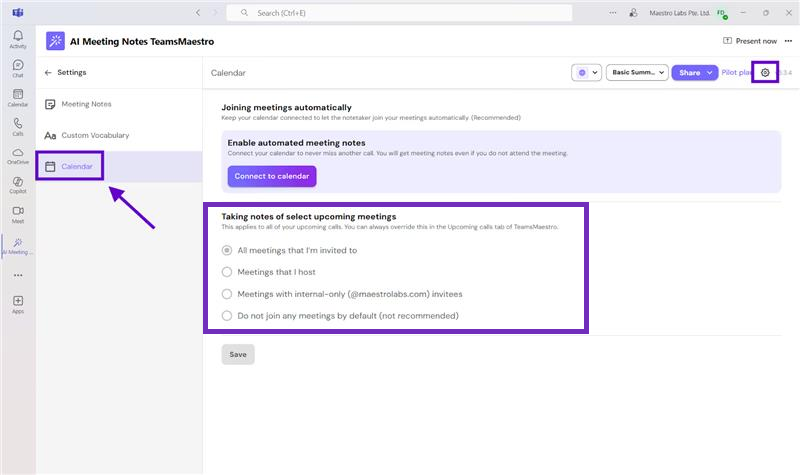Screen dimensions: 800x475
Task: Click the 'Joining meetings automatically' heading
Action: click(286, 108)
